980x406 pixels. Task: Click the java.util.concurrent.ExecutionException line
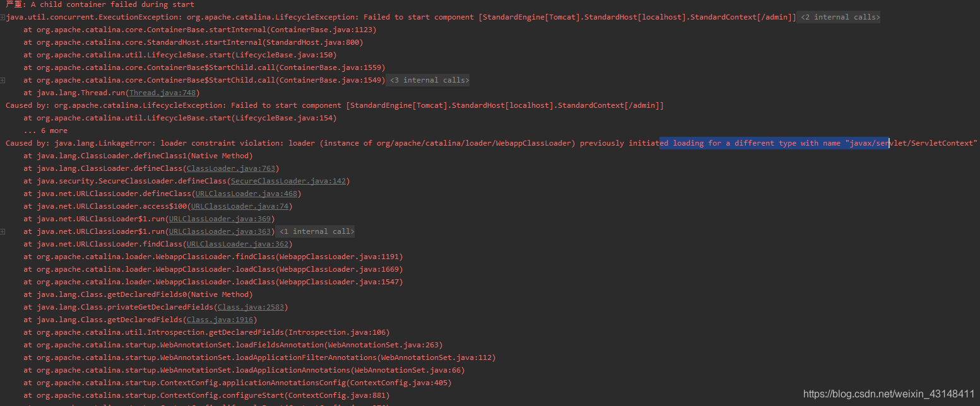tap(401, 17)
